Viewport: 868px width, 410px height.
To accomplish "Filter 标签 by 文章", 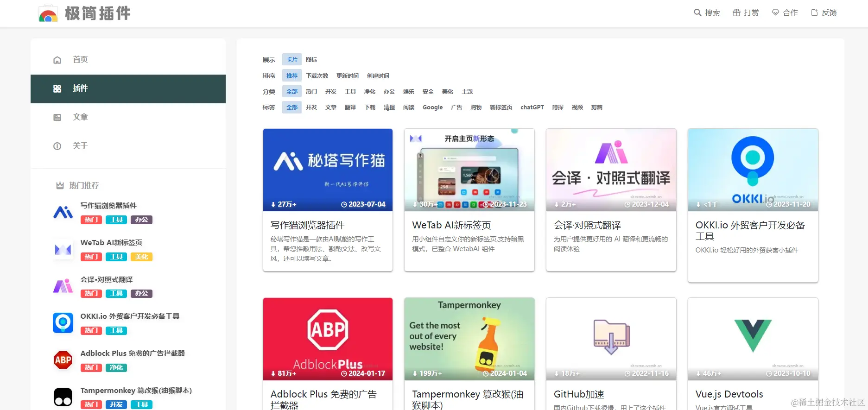I will point(331,107).
